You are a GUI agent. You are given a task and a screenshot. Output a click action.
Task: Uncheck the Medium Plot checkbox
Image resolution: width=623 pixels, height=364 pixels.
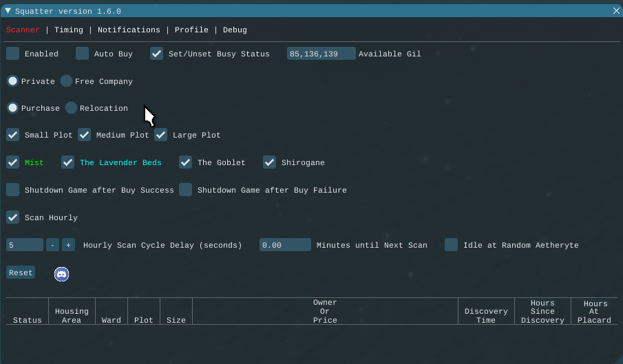pyautogui.click(x=84, y=135)
